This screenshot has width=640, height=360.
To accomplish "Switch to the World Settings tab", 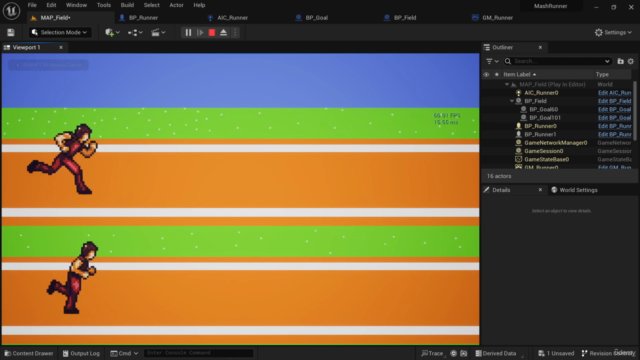I will [574, 190].
